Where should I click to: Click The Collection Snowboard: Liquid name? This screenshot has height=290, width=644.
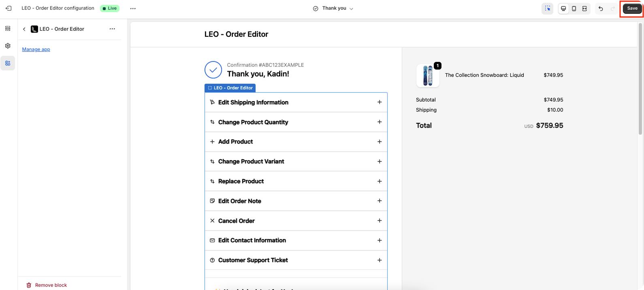(x=484, y=75)
